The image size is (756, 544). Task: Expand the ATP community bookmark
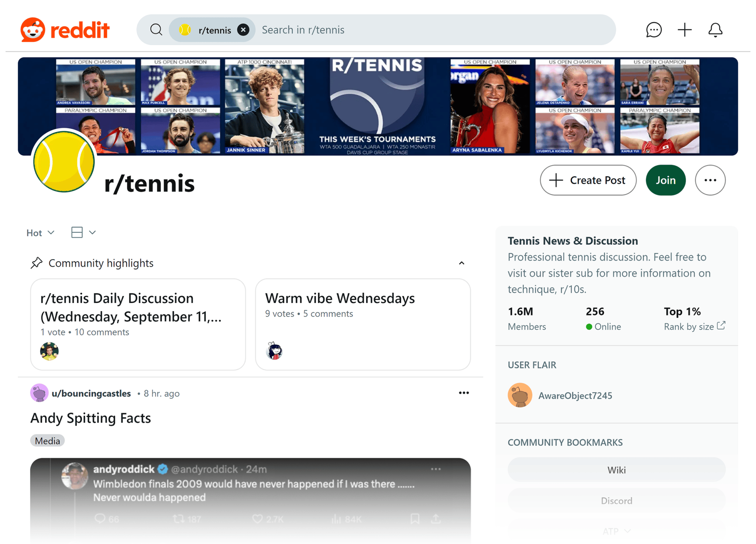(616, 531)
